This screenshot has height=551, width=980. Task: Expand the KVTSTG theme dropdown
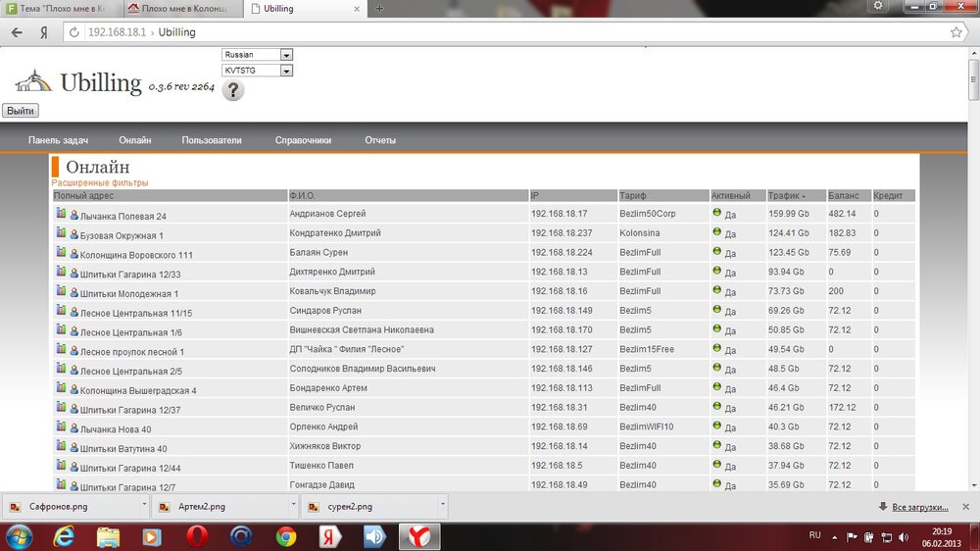pyautogui.click(x=286, y=71)
